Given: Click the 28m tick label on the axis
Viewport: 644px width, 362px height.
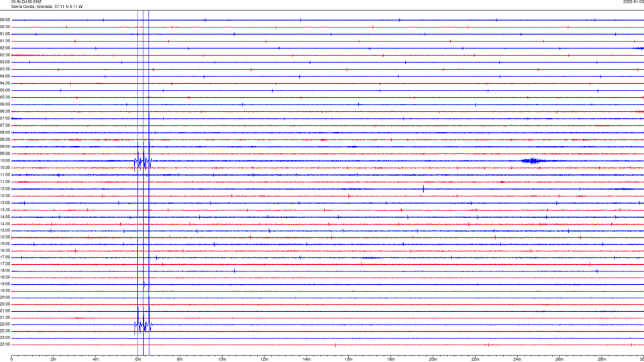Looking at the screenshot, I should [602, 359].
